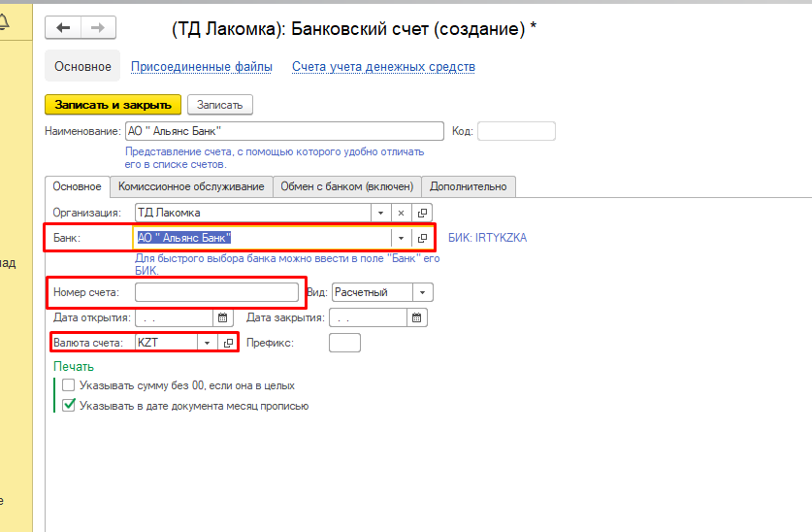Switch to the inner Основное tab
The height and width of the screenshot is (532, 812).
point(78,186)
